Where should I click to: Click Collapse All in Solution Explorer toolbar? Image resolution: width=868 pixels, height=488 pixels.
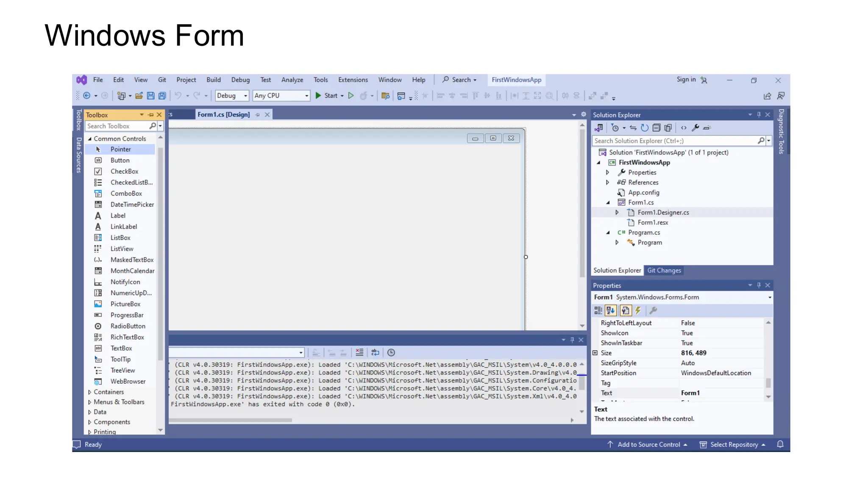click(657, 128)
